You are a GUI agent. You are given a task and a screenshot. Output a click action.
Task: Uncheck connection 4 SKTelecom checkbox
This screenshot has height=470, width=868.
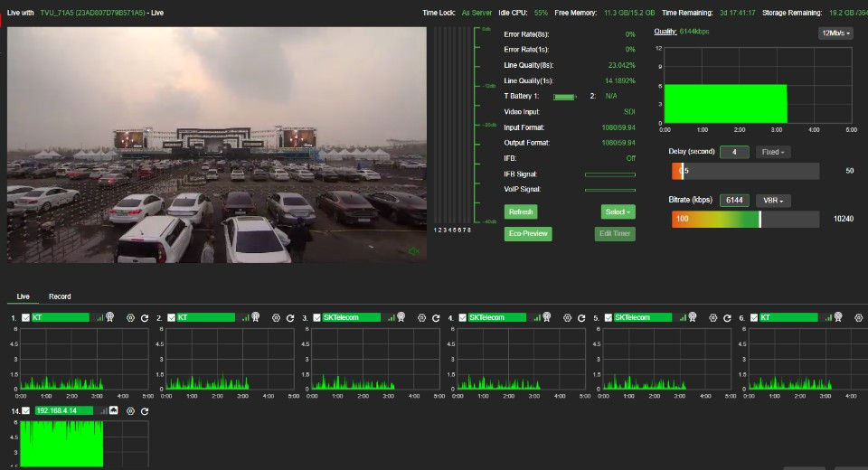click(462, 318)
